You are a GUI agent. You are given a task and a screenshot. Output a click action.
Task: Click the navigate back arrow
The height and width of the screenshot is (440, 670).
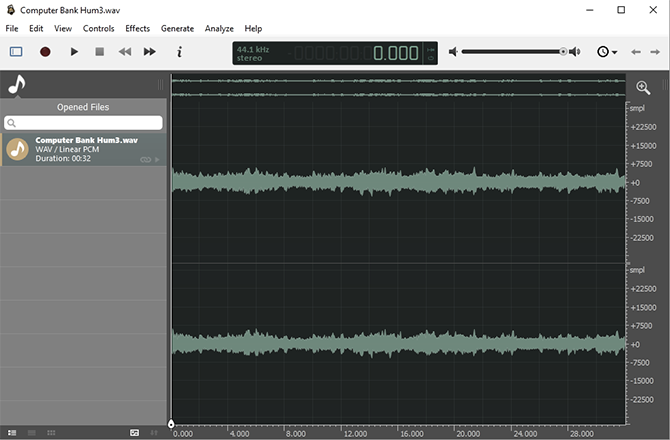(x=636, y=52)
